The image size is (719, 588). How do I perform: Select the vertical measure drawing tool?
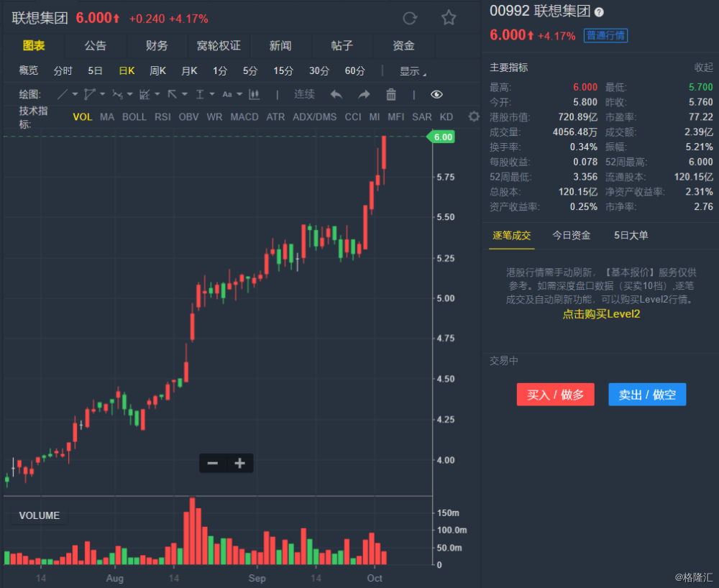200,94
